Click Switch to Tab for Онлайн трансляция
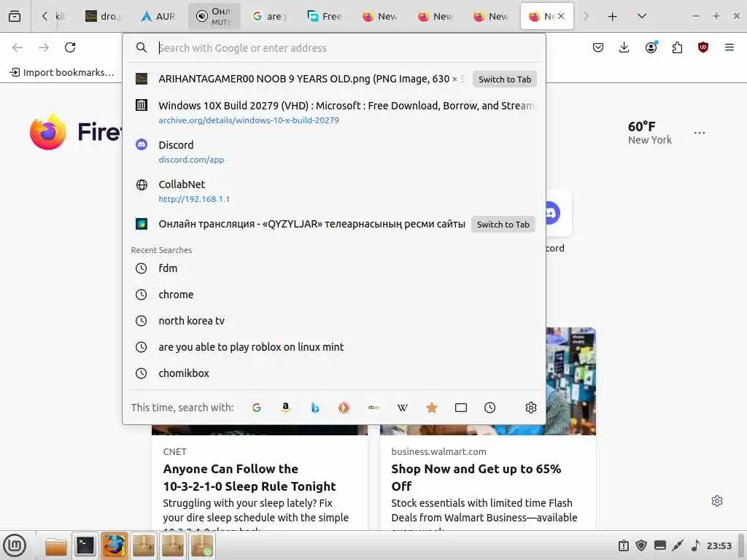This screenshot has width=747, height=560. (503, 225)
